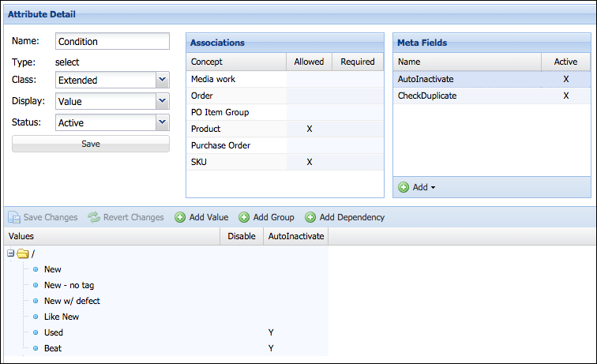This screenshot has height=364, width=597.
Task: Click into the Name field containing Condition
Action: (112, 41)
